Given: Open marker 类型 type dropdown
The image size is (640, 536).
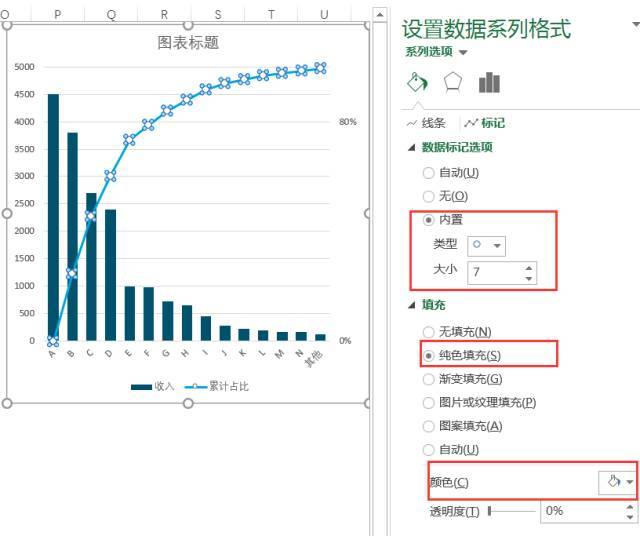Looking at the screenshot, I should click(x=486, y=246).
